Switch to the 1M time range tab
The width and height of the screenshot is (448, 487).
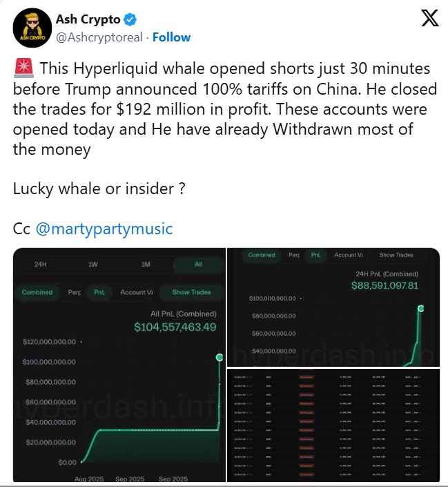click(146, 265)
